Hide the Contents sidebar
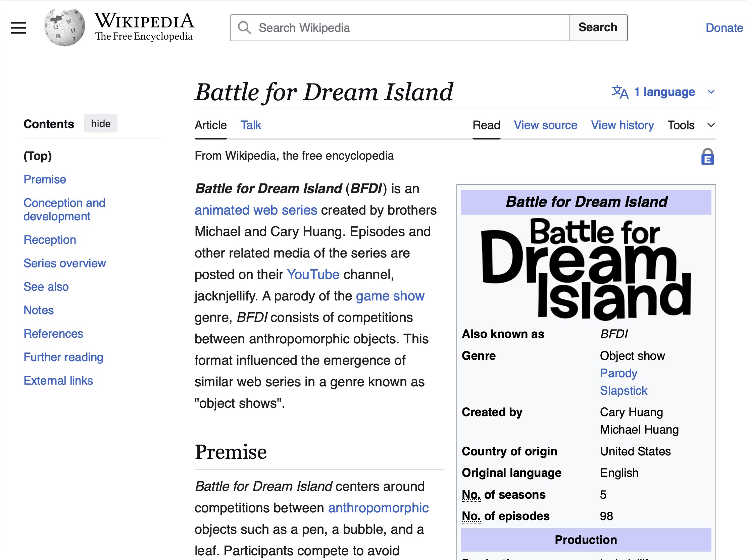Screen dimensions: 747x560 (x=100, y=123)
